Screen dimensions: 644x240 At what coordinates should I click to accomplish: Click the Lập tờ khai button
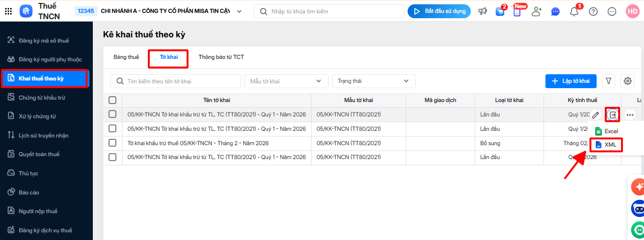(571, 81)
